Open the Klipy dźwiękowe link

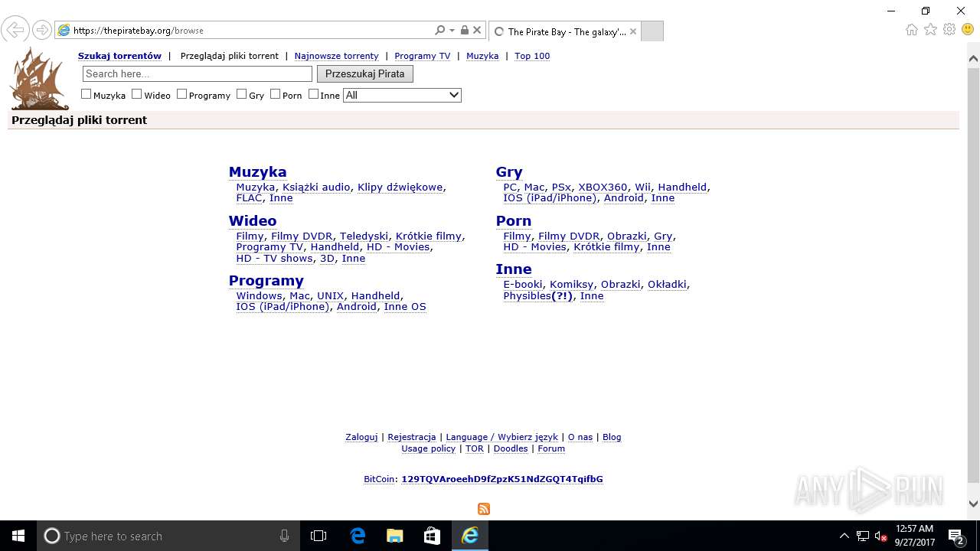[400, 187]
